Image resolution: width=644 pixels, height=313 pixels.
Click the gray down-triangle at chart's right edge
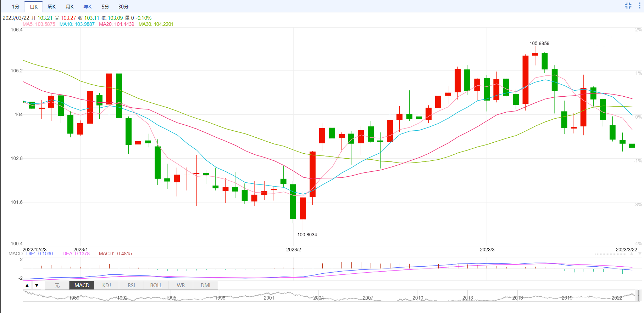coord(640,254)
